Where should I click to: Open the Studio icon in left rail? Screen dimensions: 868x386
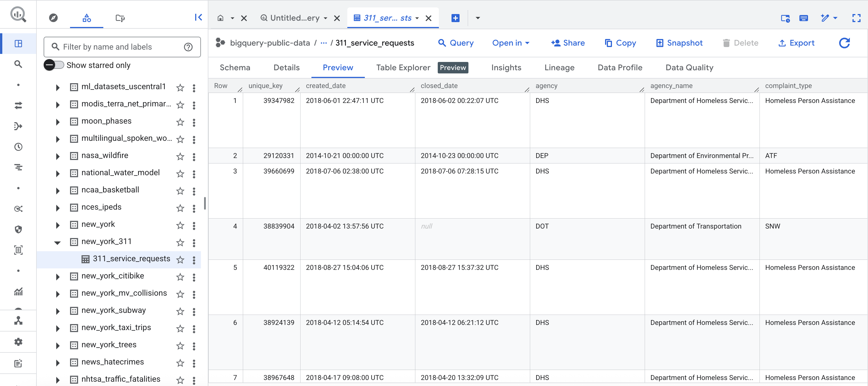click(18, 43)
